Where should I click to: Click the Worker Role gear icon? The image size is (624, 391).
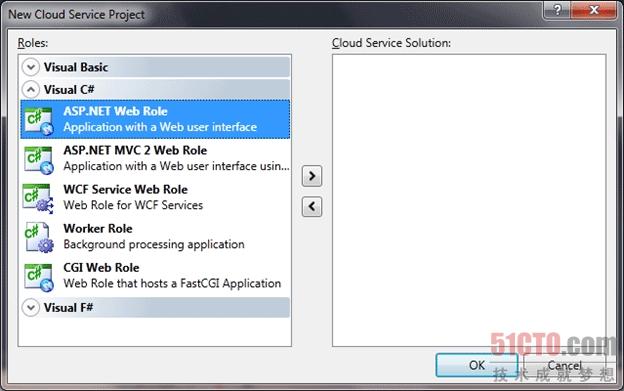[x=39, y=237]
